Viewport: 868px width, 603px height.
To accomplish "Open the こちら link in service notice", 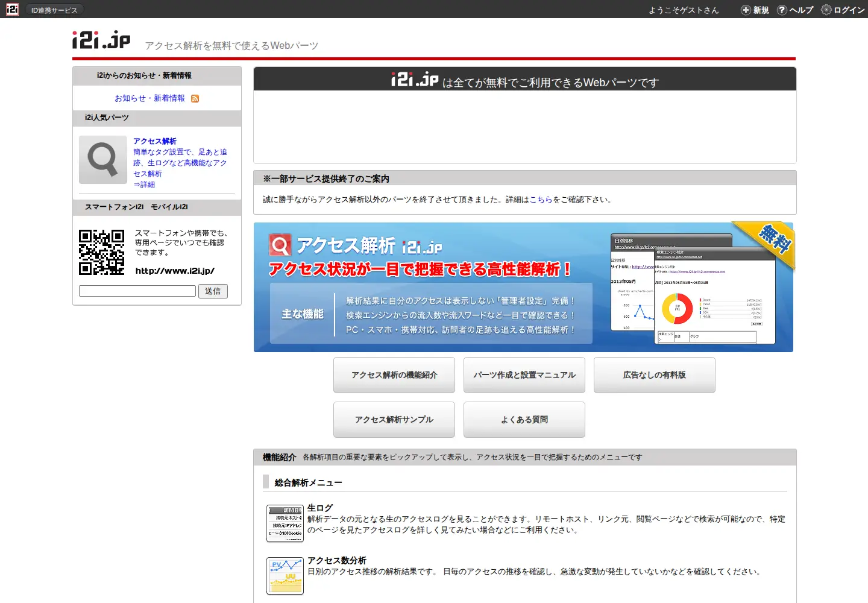I will [x=541, y=200].
